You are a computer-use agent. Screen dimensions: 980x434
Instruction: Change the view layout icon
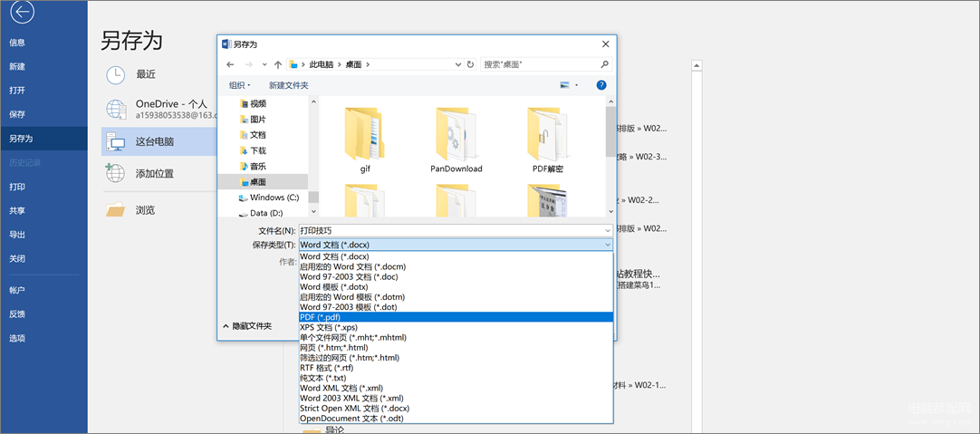click(564, 85)
